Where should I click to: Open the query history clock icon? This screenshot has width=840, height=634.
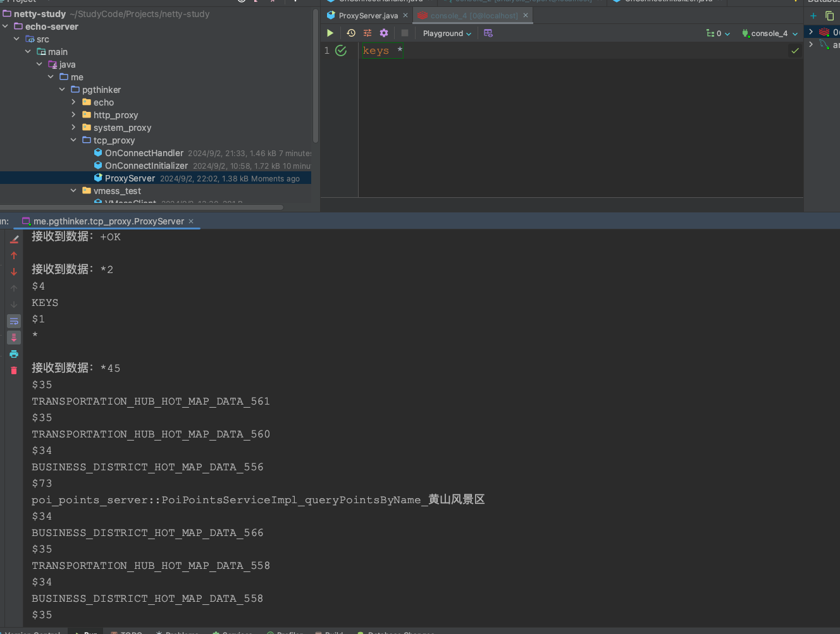tap(351, 33)
